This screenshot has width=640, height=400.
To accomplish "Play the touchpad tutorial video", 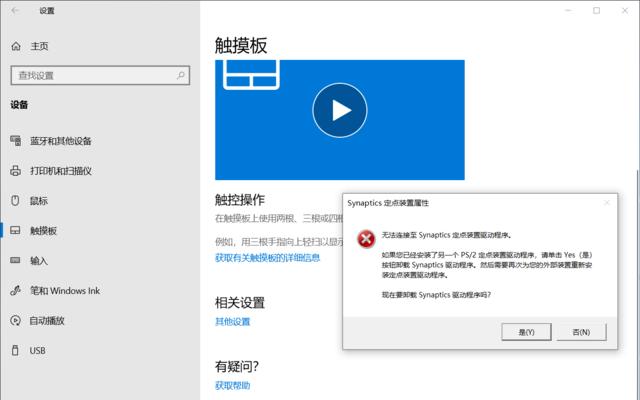I will coord(340,110).
